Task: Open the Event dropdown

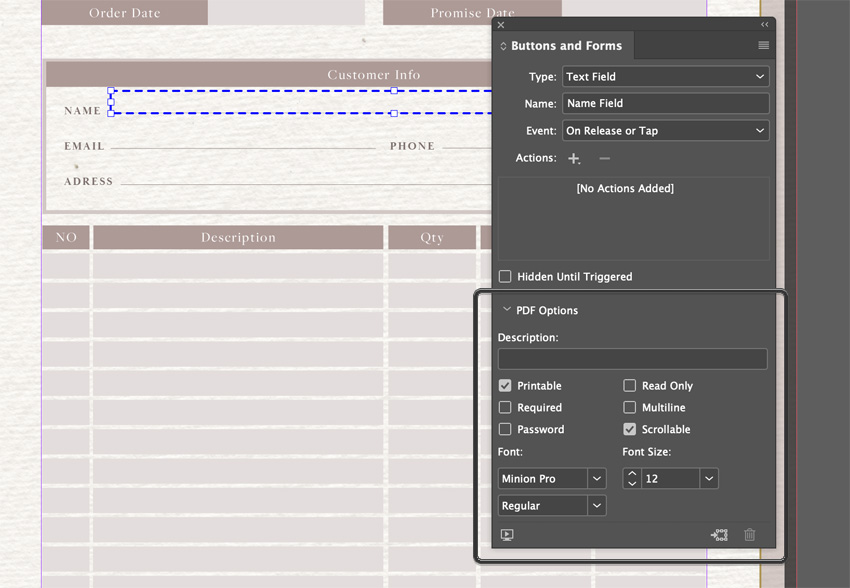Action: (665, 130)
